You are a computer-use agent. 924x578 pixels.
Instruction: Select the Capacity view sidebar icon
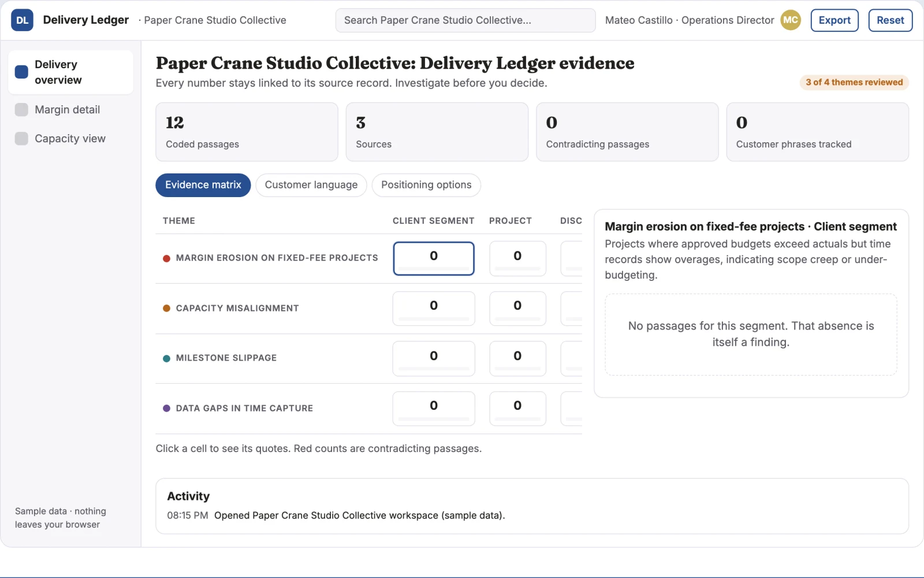pos(21,139)
